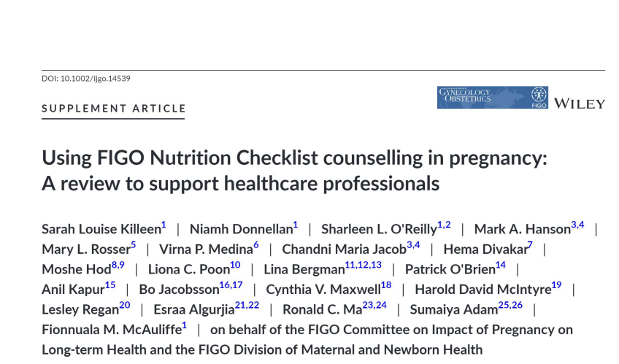The height and width of the screenshot is (364, 619).
Task: Click the Wiley publisher logo
Action: pos(579,104)
